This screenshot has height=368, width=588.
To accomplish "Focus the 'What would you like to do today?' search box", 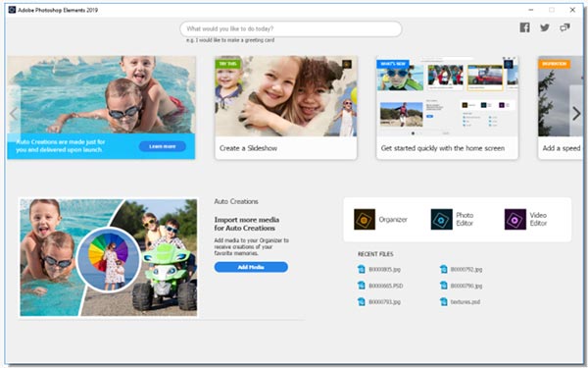I will (x=291, y=28).
